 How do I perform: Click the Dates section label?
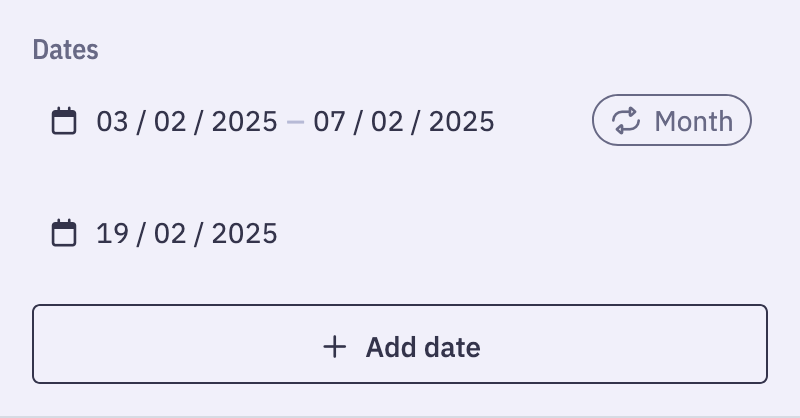click(x=65, y=50)
